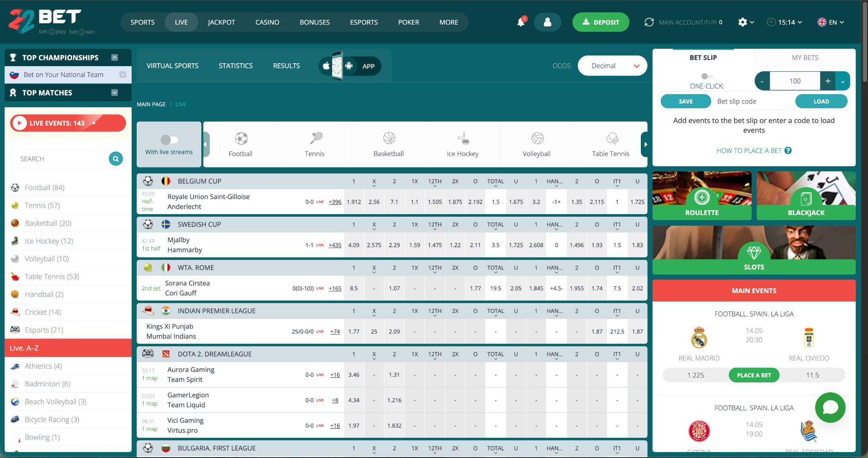Collapse the Top Matches section
Viewport: 868px width, 458px height.
(114, 92)
